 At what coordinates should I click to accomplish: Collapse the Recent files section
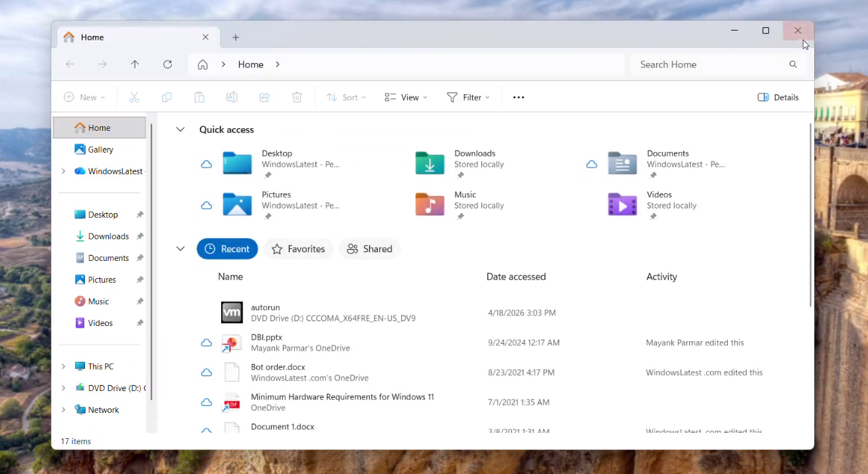[180, 249]
